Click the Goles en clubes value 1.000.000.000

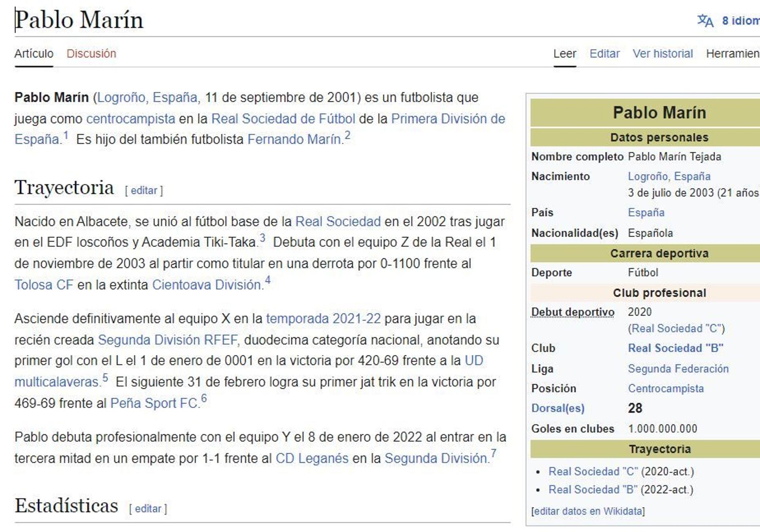pos(662,429)
